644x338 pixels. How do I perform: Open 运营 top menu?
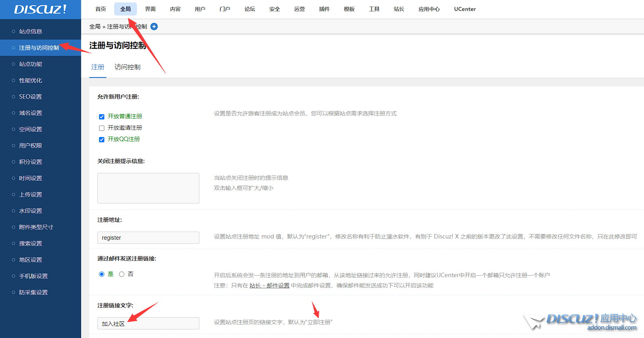tap(300, 9)
